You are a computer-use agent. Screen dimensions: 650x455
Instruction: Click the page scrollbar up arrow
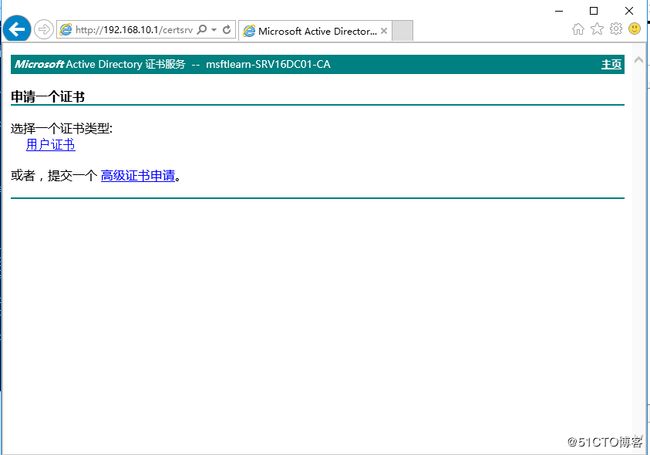click(639, 60)
